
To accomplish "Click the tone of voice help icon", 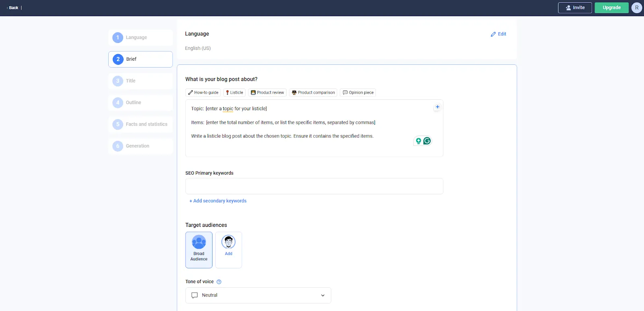I will point(219,282).
